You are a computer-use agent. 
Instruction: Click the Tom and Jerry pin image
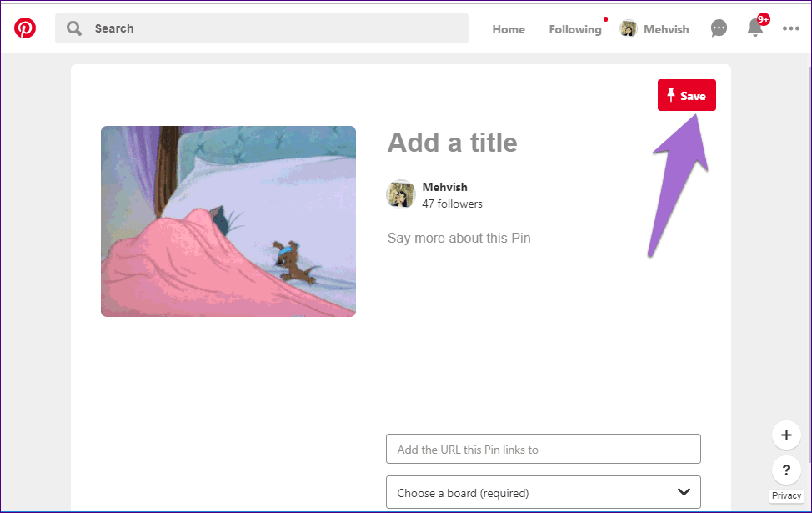tap(228, 221)
